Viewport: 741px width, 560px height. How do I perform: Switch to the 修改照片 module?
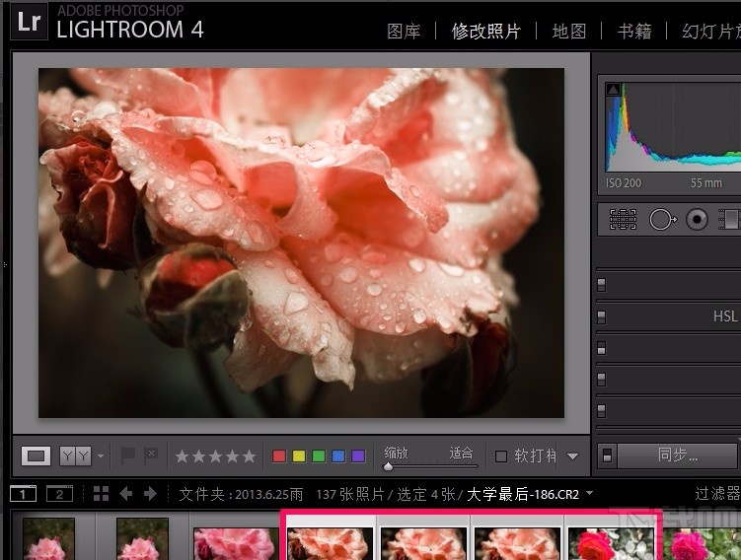pos(485,32)
